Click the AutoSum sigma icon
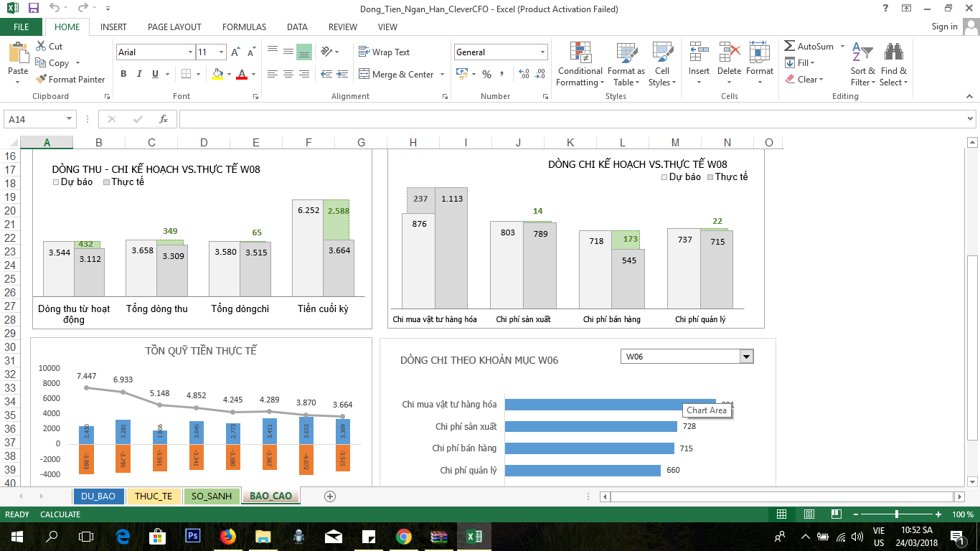Viewport: 980px width, 551px height. click(x=790, y=46)
